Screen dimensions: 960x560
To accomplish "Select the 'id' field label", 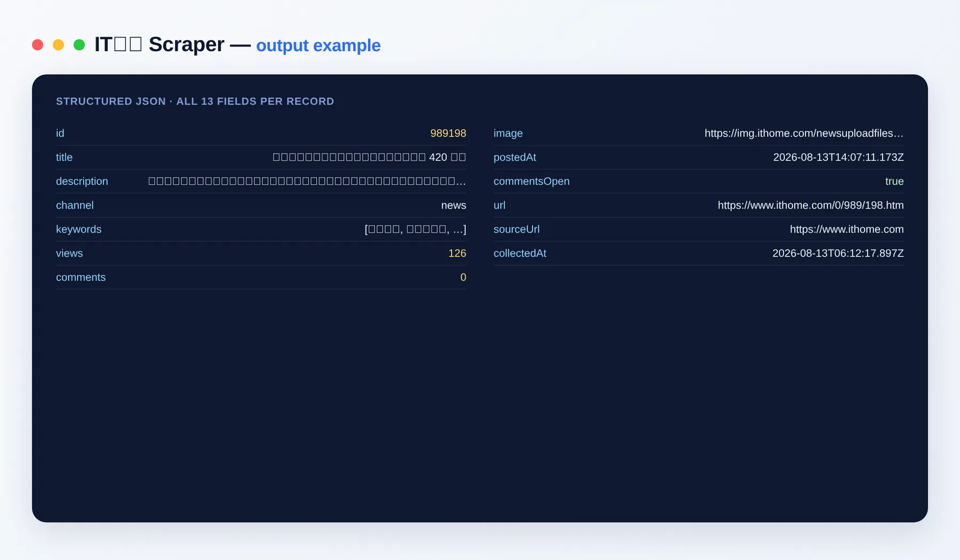I will (60, 133).
